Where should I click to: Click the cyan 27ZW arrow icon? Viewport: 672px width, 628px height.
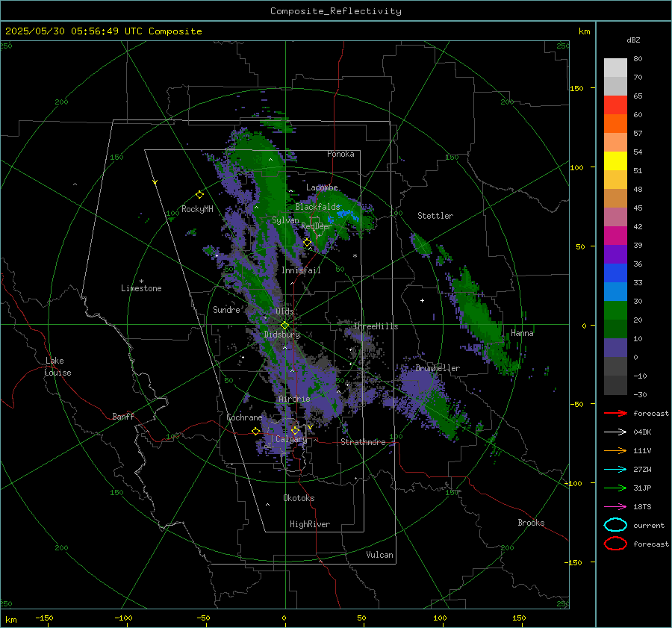(615, 470)
